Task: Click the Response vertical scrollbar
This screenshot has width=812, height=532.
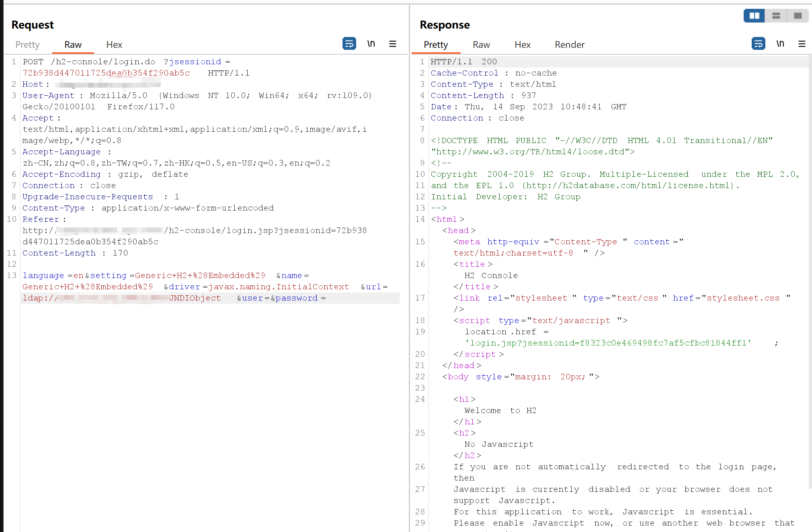Action: point(810,271)
